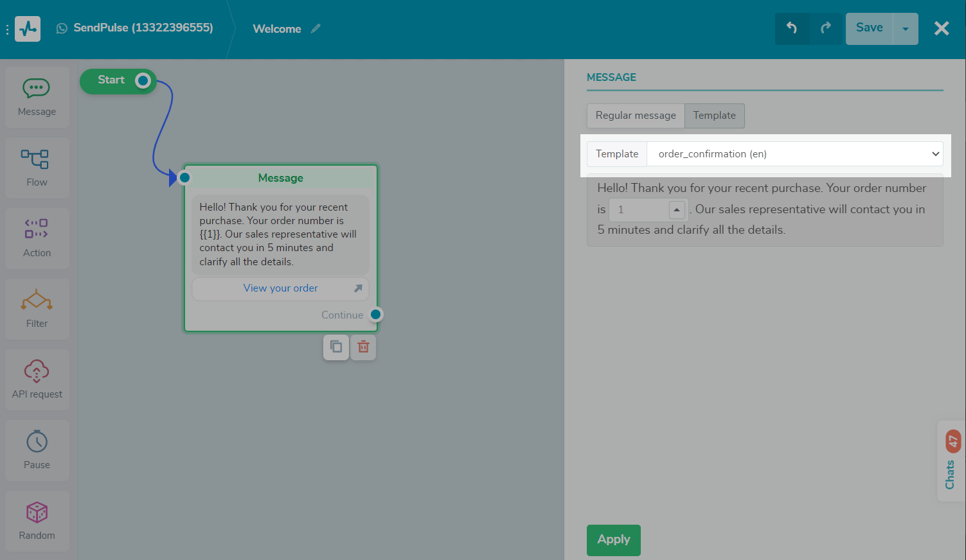Select the Start node
The width and height of the screenshot is (966, 560).
(x=111, y=80)
